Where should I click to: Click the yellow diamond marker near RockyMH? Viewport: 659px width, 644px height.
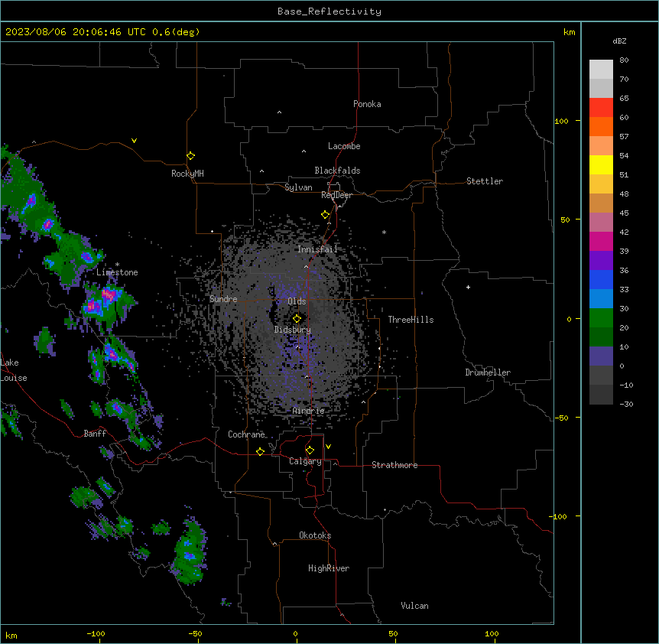tap(190, 155)
